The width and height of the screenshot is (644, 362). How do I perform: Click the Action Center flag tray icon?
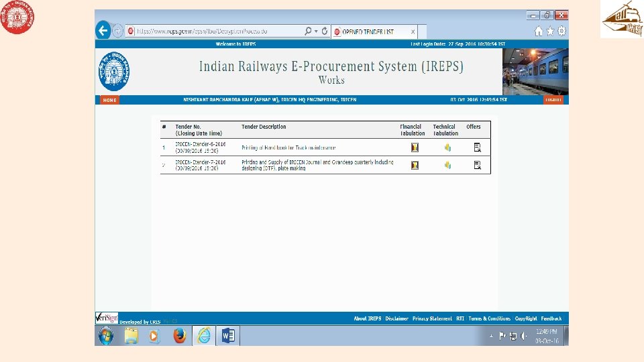[x=502, y=336]
